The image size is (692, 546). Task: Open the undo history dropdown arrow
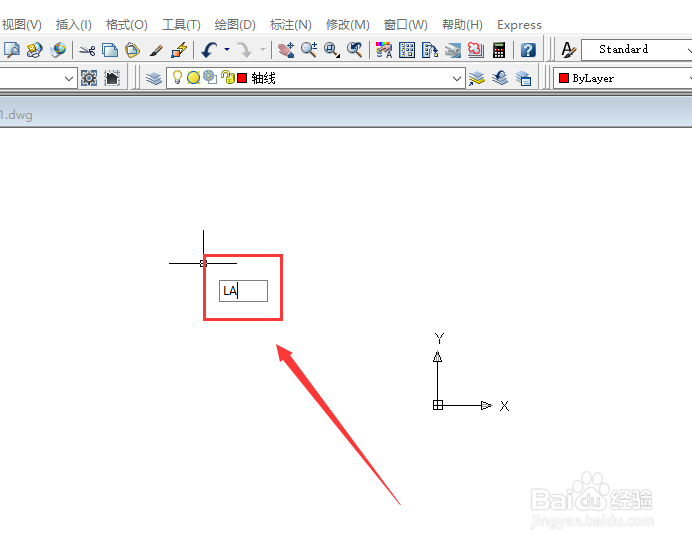(x=227, y=49)
